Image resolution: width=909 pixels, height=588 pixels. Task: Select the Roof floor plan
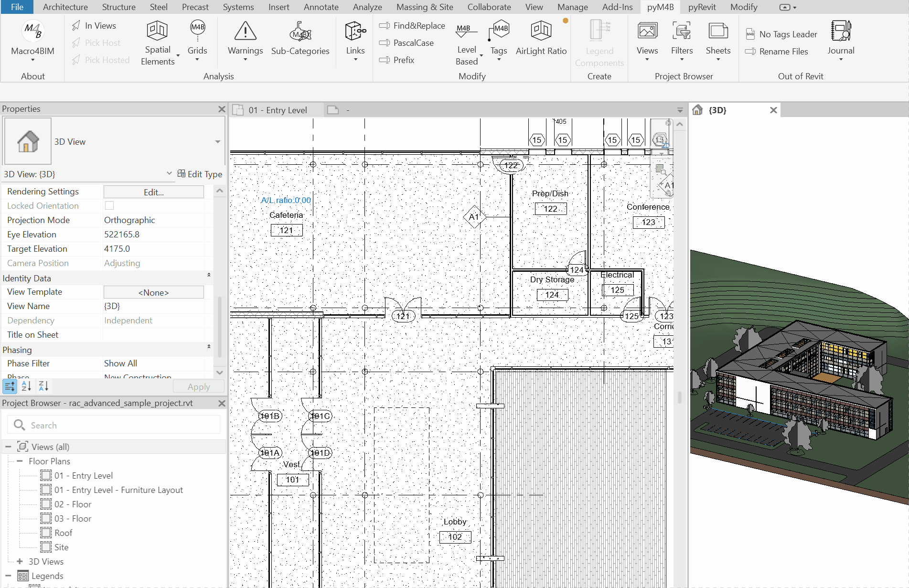(x=63, y=533)
